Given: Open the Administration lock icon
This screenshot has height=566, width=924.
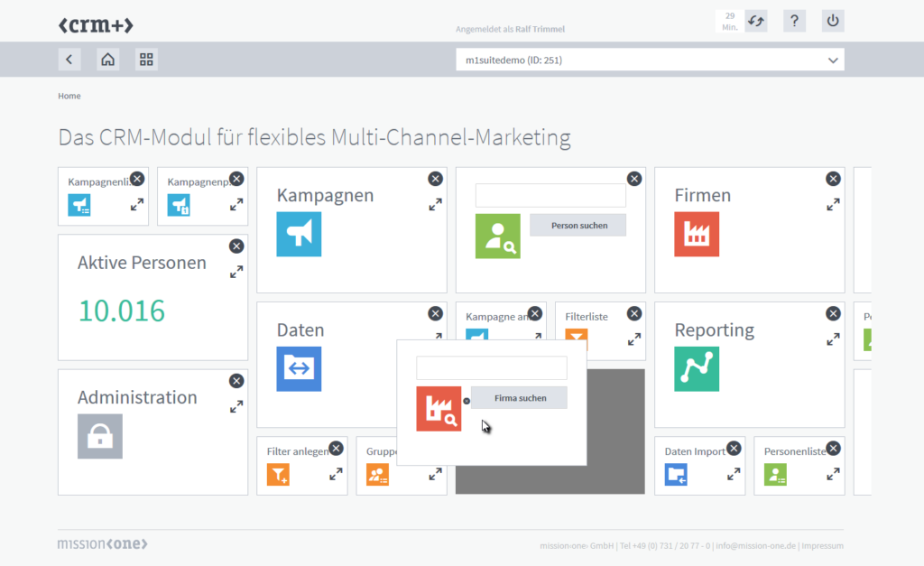Looking at the screenshot, I should pos(100,436).
